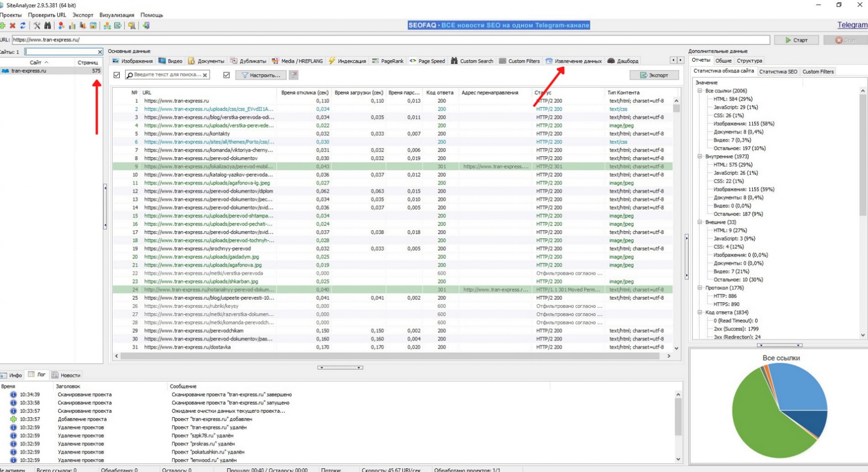The height and width of the screenshot is (472, 868).
Task: Toggle the checkbox beside Настроить button
Action: (227, 75)
